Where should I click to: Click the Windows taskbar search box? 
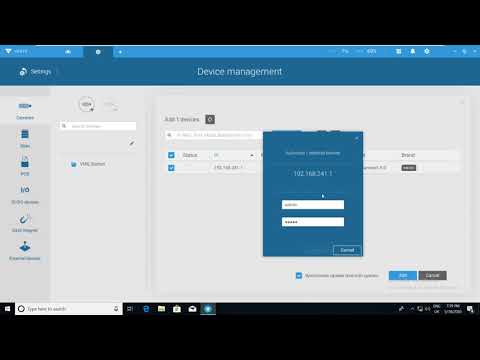click(x=69, y=309)
